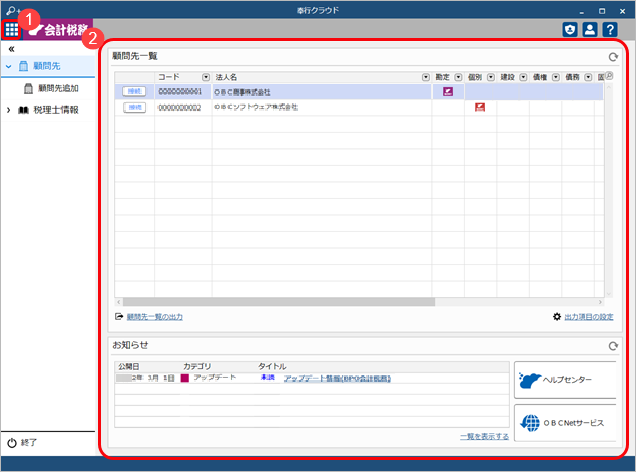Viewport: 636px width, 472px height.
Task: Click the 法人名 column header
Action: click(x=322, y=77)
